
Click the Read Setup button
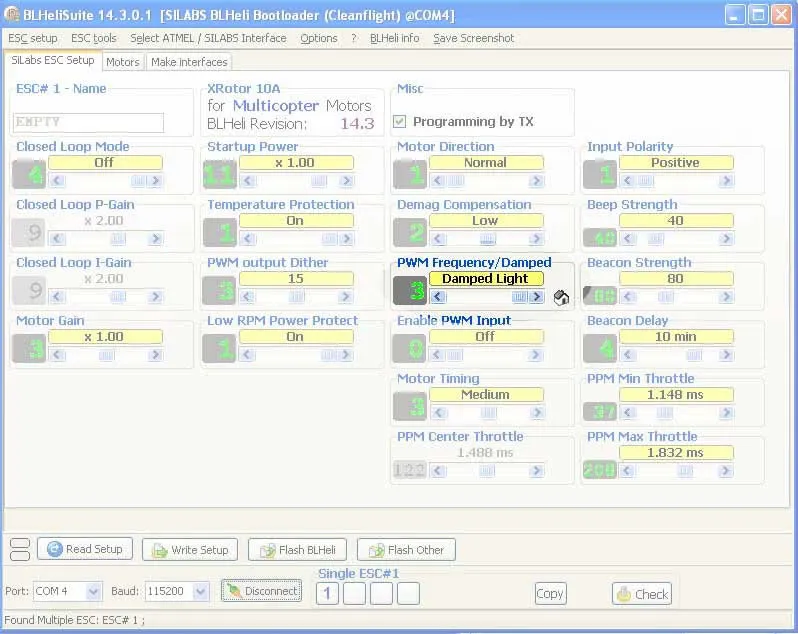coord(85,549)
